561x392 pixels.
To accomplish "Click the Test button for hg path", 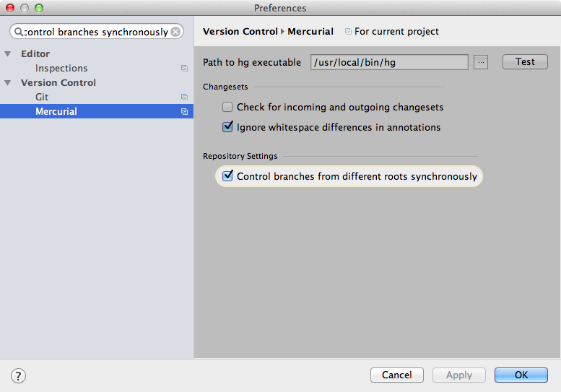I will [x=525, y=62].
